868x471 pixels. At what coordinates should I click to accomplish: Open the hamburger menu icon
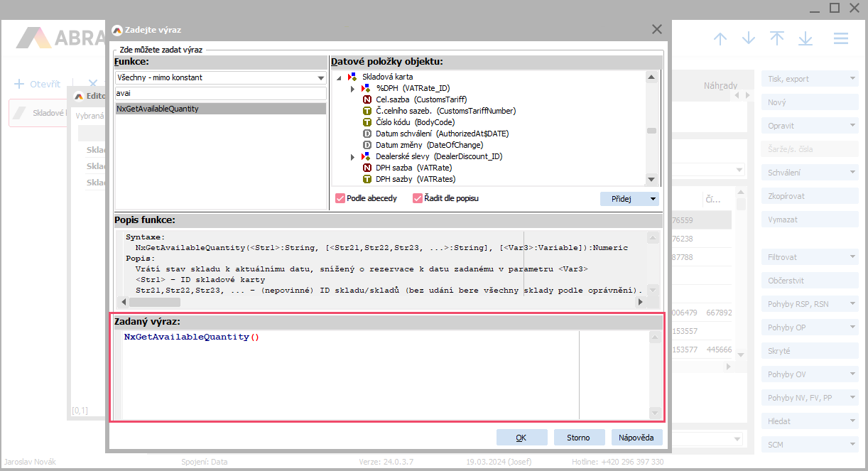coord(841,38)
